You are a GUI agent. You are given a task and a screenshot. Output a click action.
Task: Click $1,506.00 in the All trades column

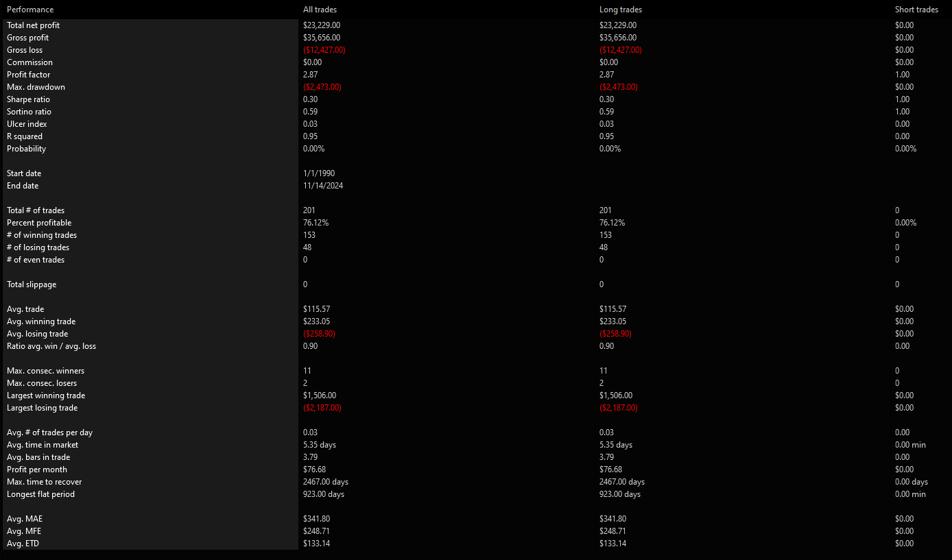(320, 395)
